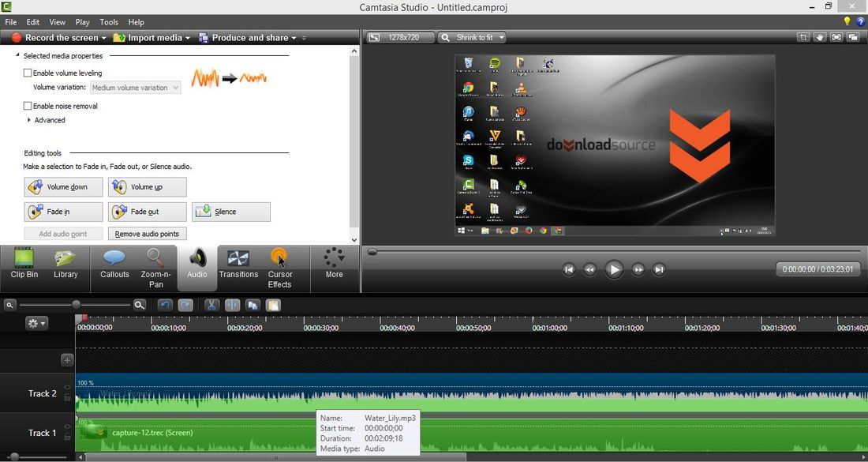Step backward in the preview
Screen dimensions: 868x462
[x=590, y=270]
